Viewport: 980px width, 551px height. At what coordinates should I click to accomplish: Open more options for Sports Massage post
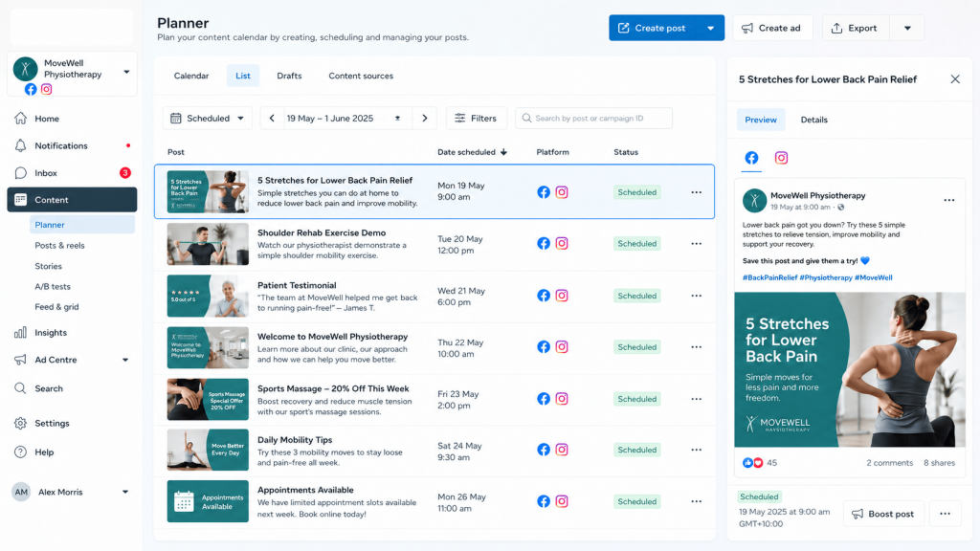click(697, 399)
